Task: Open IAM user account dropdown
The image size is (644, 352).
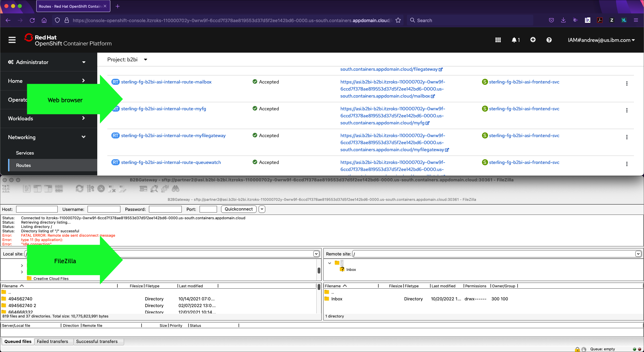Action: pos(601,40)
